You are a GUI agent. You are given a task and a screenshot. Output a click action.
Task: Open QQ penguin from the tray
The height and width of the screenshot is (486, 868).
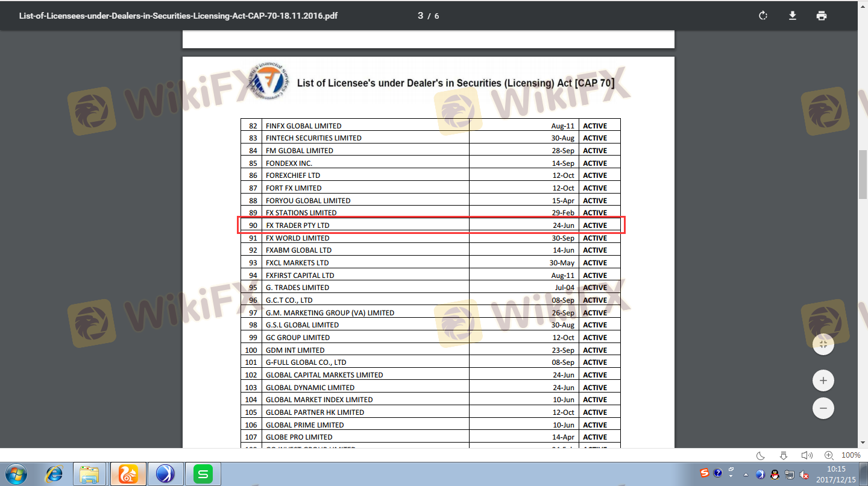coord(775,475)
